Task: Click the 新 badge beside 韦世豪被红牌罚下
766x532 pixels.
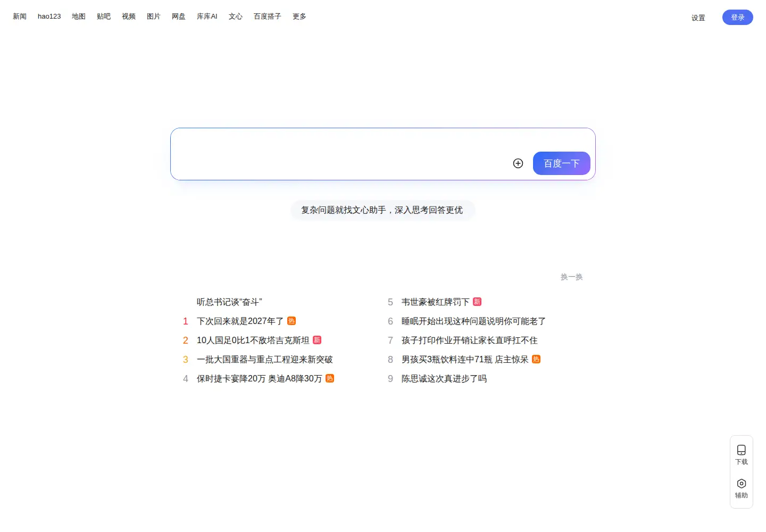Action: click(477, 302)
